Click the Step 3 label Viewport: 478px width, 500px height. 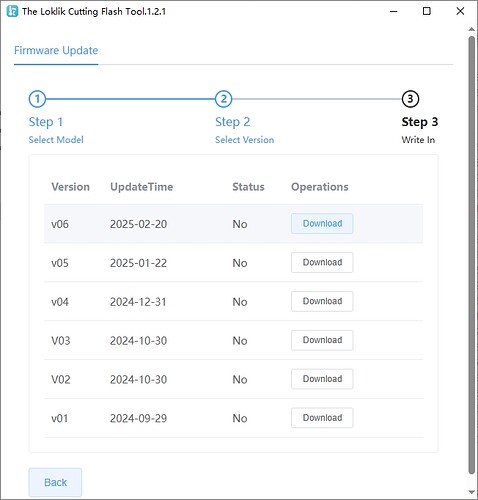point(420,122)
